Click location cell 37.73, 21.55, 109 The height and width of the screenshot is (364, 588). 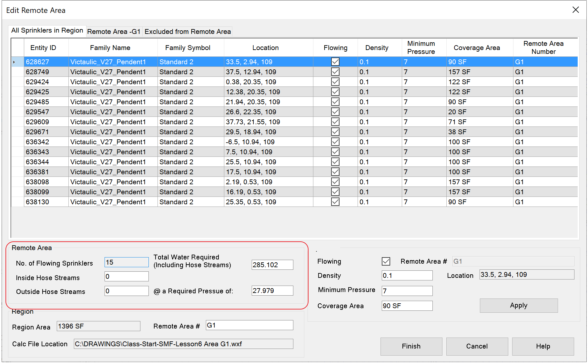[x=269, y=122]
